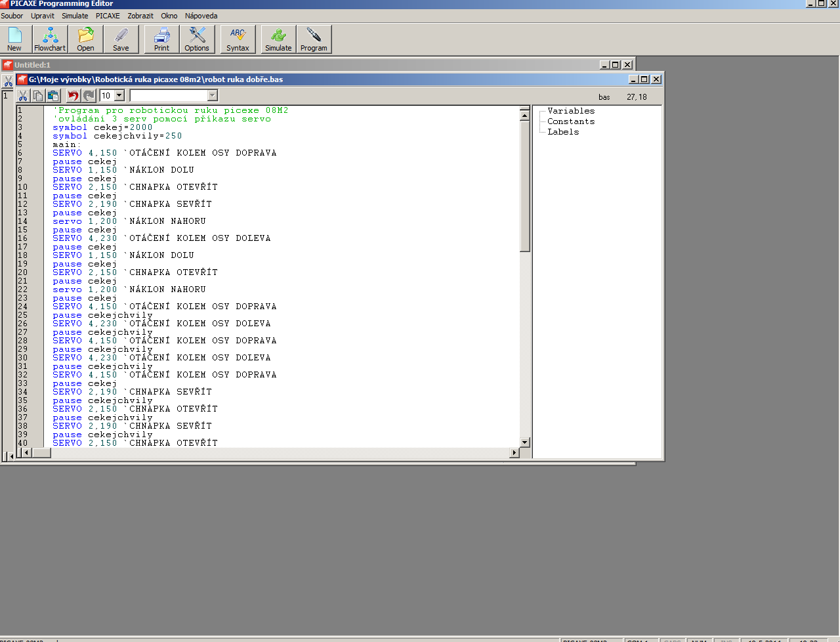Viewport: 840px width, 642px height.
Task: Click the 'main:' label line
Action: coord(67,144)
